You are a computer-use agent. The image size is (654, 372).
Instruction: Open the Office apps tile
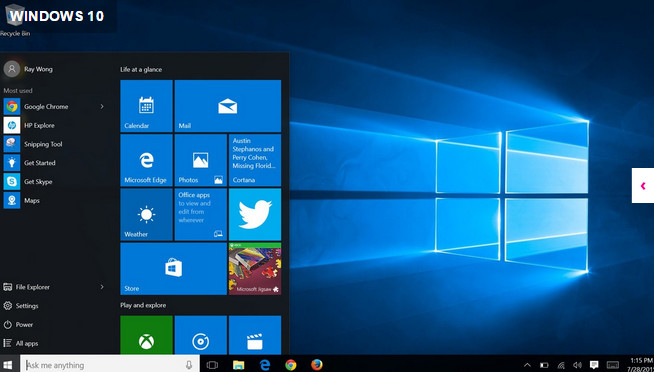201,214
